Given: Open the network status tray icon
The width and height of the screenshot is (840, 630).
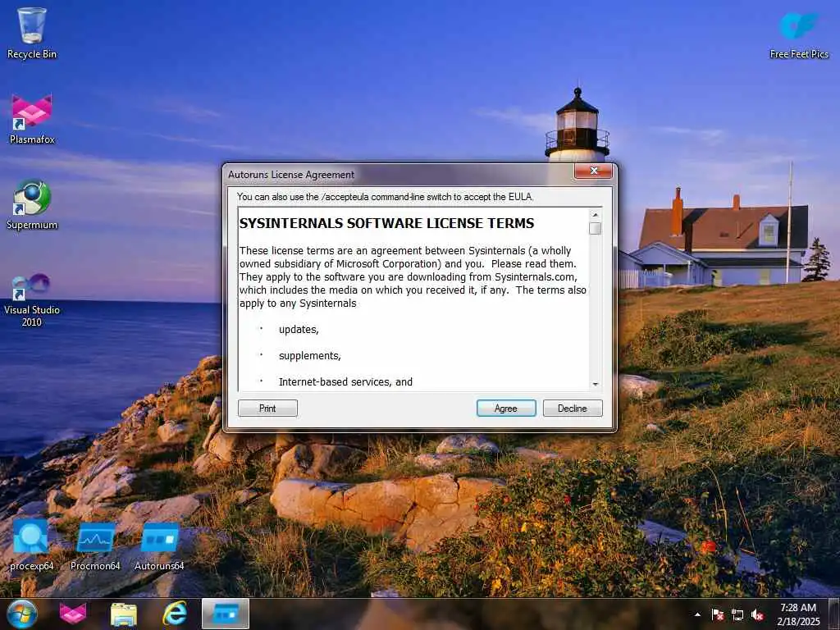Looking at the screenshot, I should point(737,614).
